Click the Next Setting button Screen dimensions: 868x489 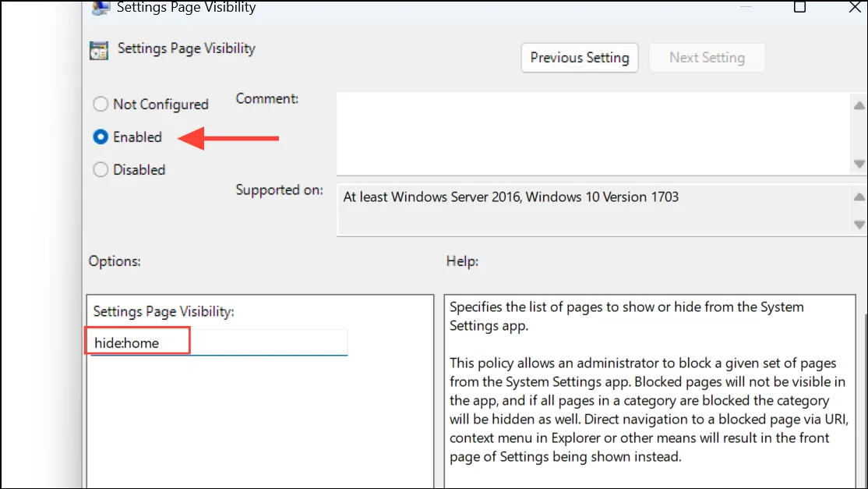[707, 58]
